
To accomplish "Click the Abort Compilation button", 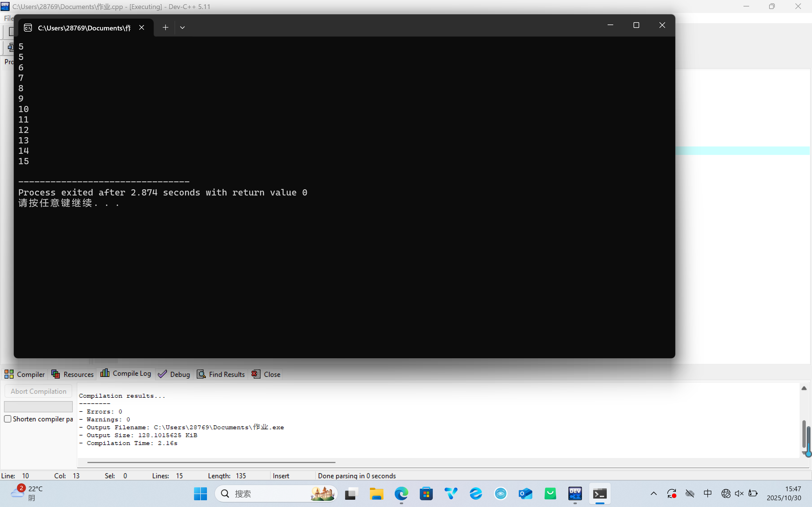I will (38, 391).
